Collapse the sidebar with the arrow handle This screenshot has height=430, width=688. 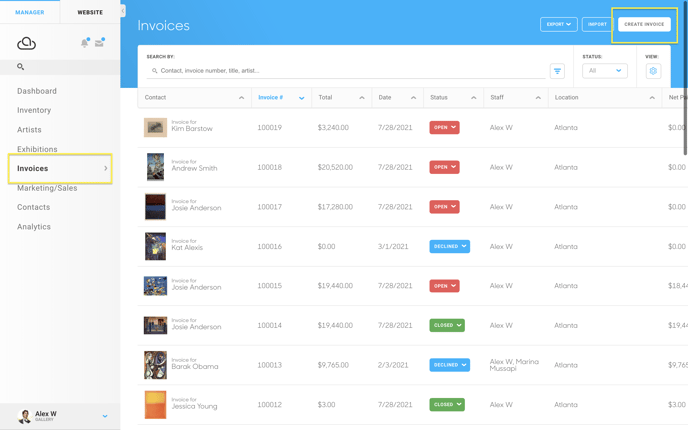tap(123, 11)
